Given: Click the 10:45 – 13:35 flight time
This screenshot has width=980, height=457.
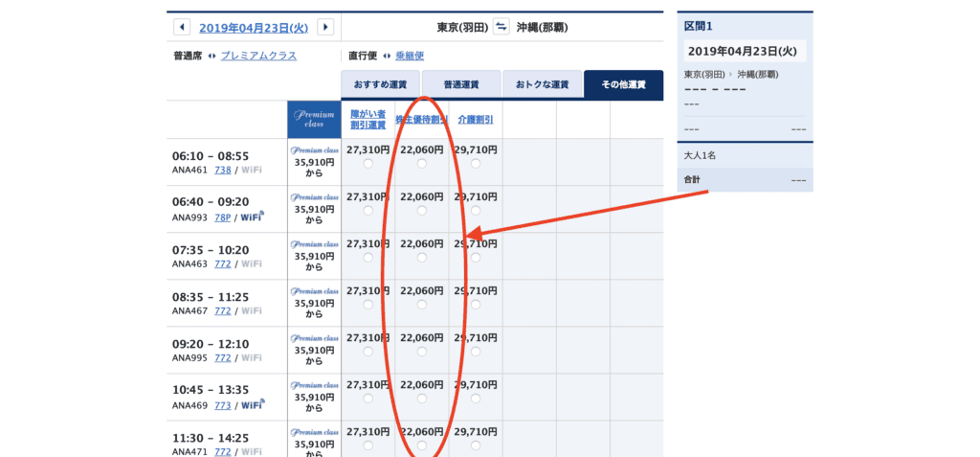Looking at the screenshot, I should pos(211,391).
